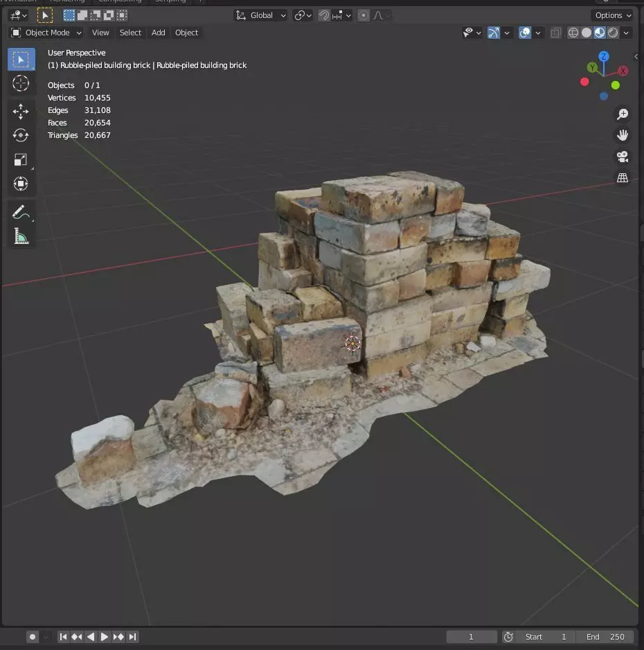The width and height of the screenshot is (644, 650).
Task: Choose the Subtract selection mode icon
Action: point(96,15)
